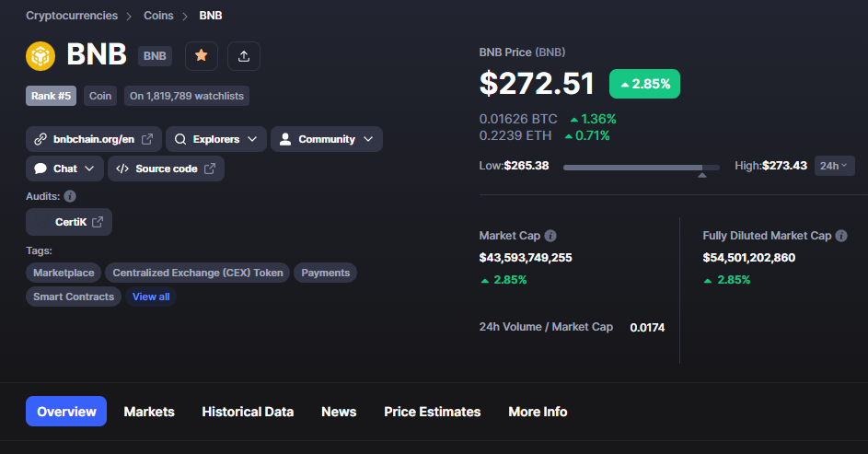Click the price range slider marker triangle
The image size is (868, 454).
702,175
